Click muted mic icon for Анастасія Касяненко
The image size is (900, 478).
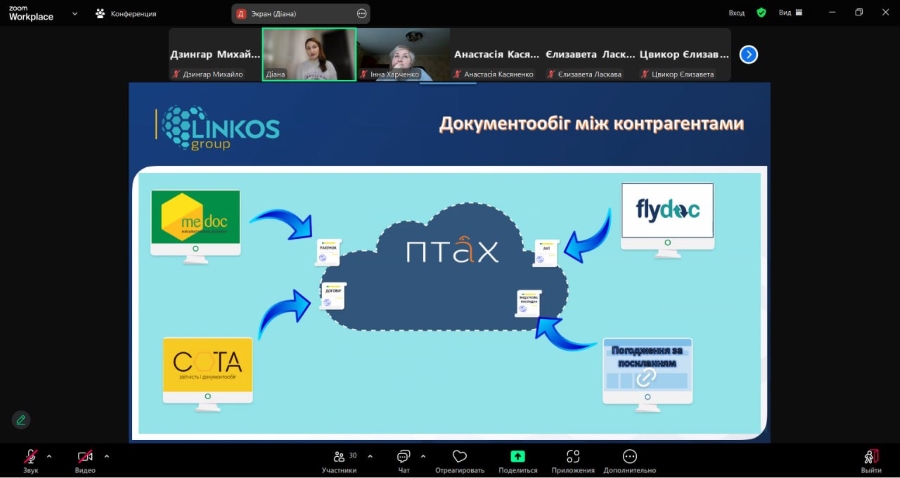(457, 74)
